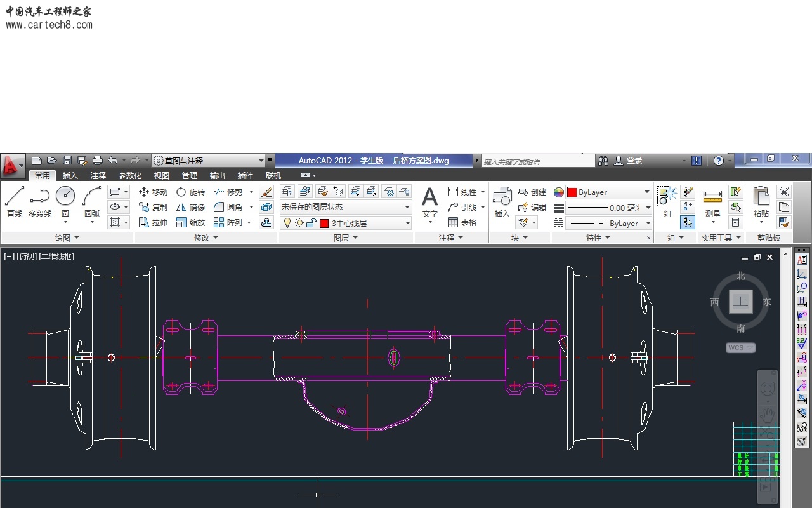This screenshot has width=812, height=508.
Task: Toggle group selection on/off button (highlighted)
Action: point(688,222)
